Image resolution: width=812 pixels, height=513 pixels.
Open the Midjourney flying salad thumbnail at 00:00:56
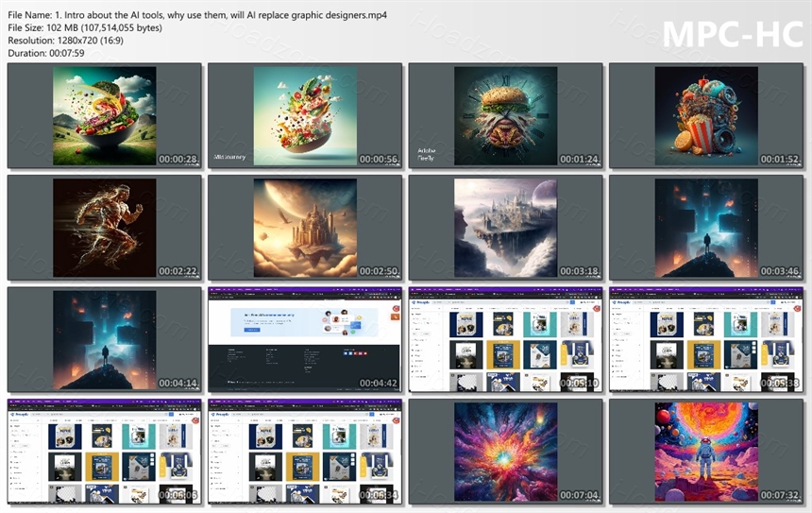pos(305,115)
